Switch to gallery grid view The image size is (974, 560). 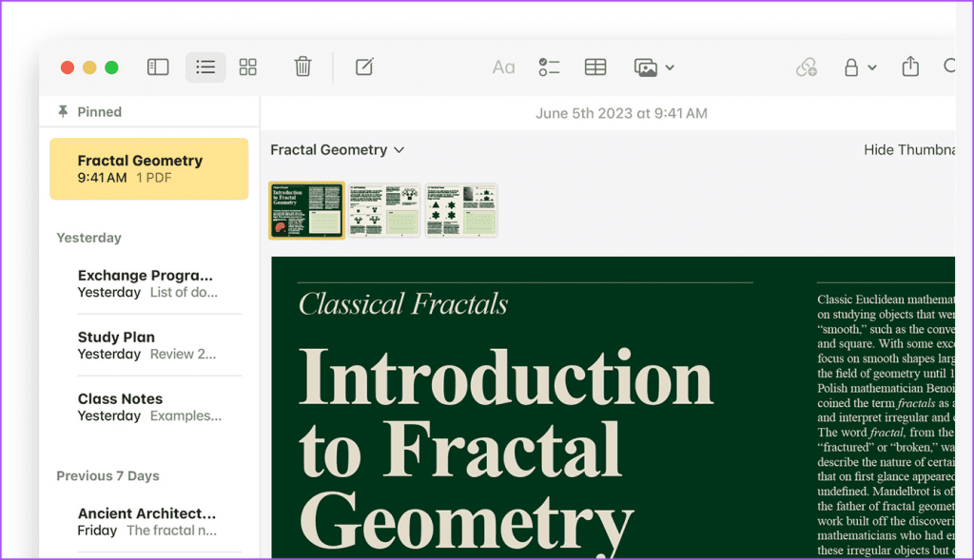pyautogui.click(x=247, y=68)
